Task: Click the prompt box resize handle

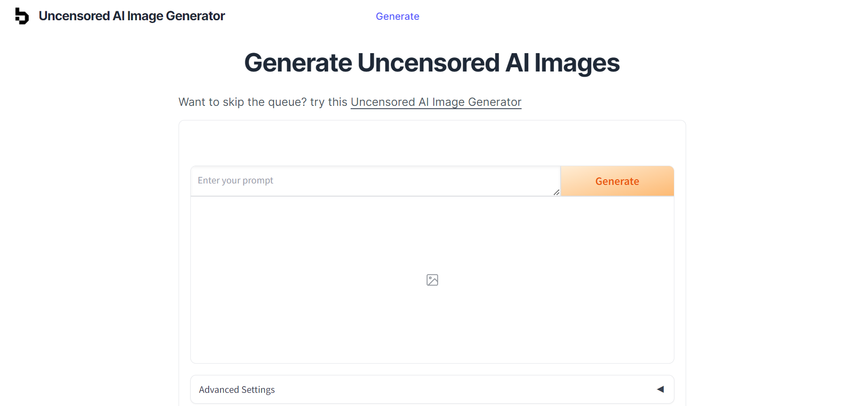Action: [x=556, y=192]
